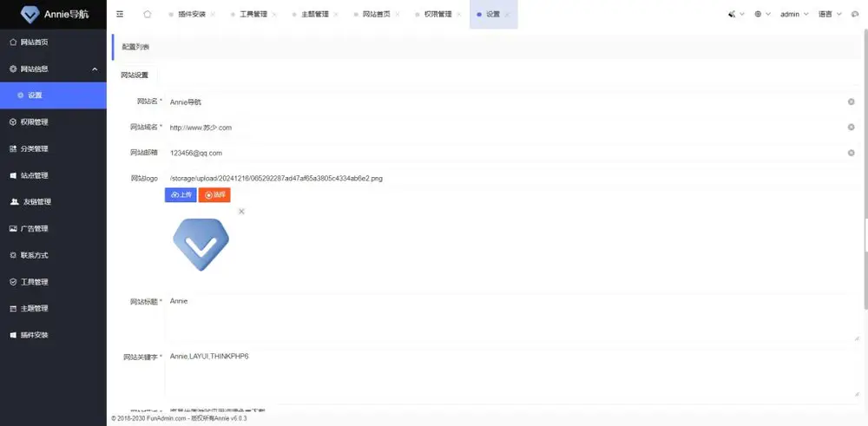Click the chat bubble icon at top right
Image resolution: width=868 pixels, height=426 pixels.
[x=855, y=15]
